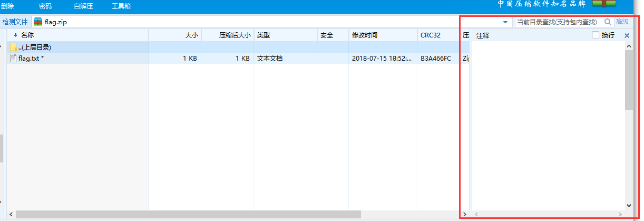
Task: Toggle the 换行 checkbox
Action: [x=596, y=35]
